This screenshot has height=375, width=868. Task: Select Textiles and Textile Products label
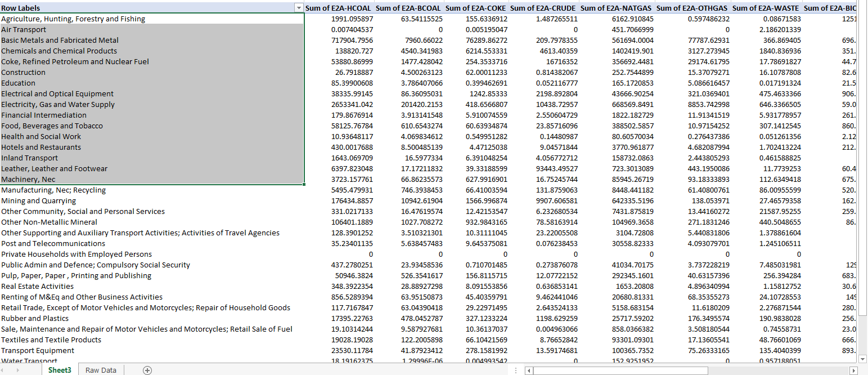pos(51,340)
